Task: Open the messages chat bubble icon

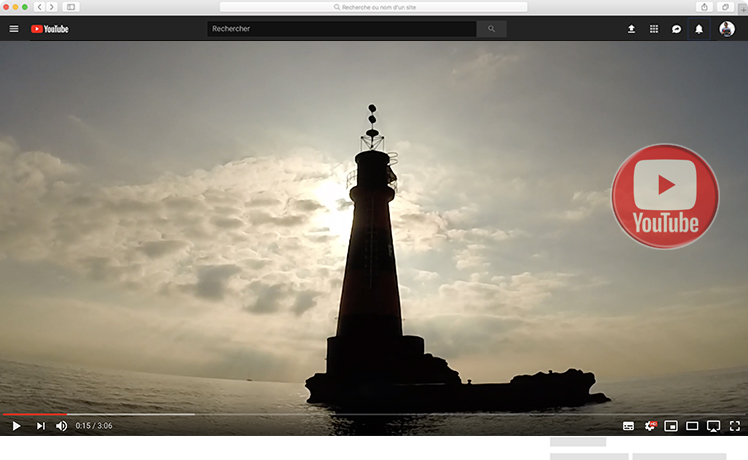Action: point(676,29)
